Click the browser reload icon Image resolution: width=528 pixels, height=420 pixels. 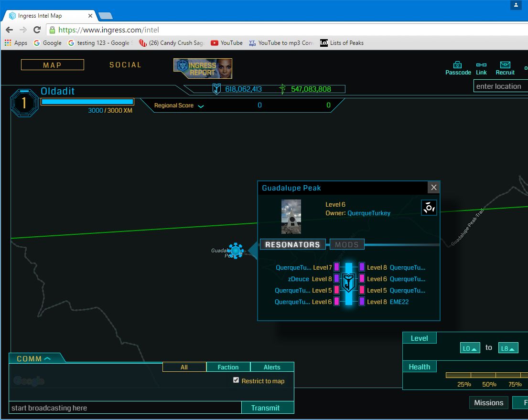[x=37, y=30]
